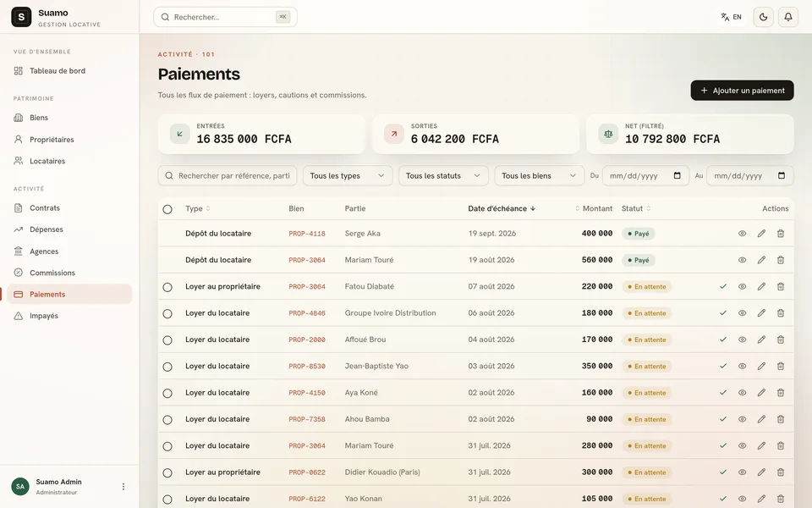Toggle dark mode with the moon icon
The width and height of the screenshot is (812, 508).
pos(763,17)
